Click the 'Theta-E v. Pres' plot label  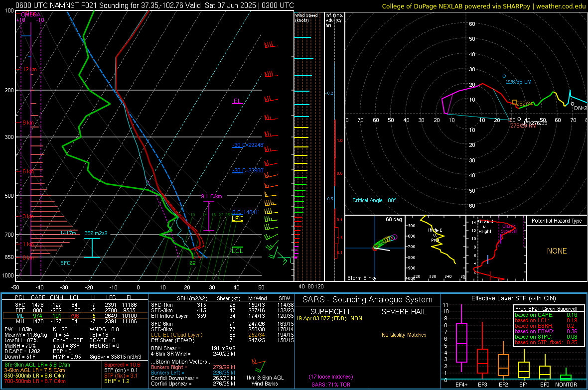[x=435, y=235]
